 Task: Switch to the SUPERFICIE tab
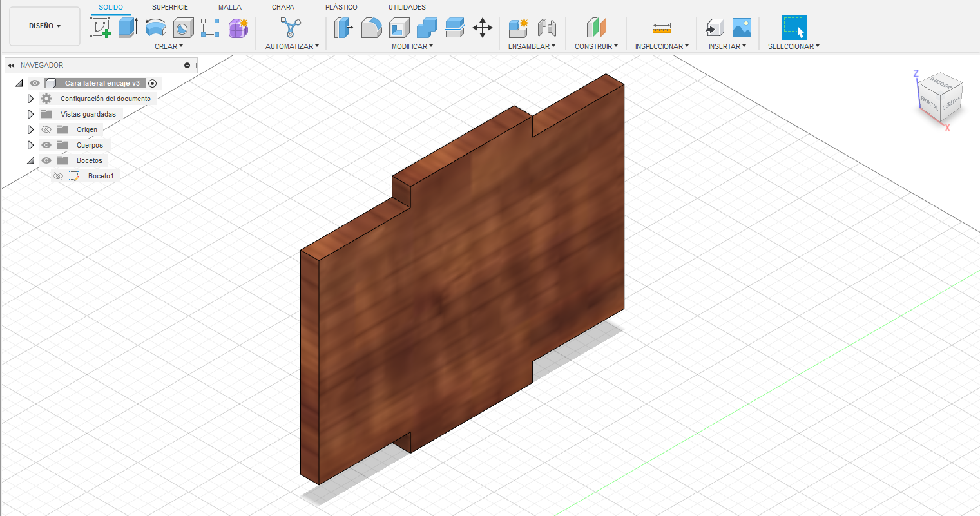tap(170, 7)
